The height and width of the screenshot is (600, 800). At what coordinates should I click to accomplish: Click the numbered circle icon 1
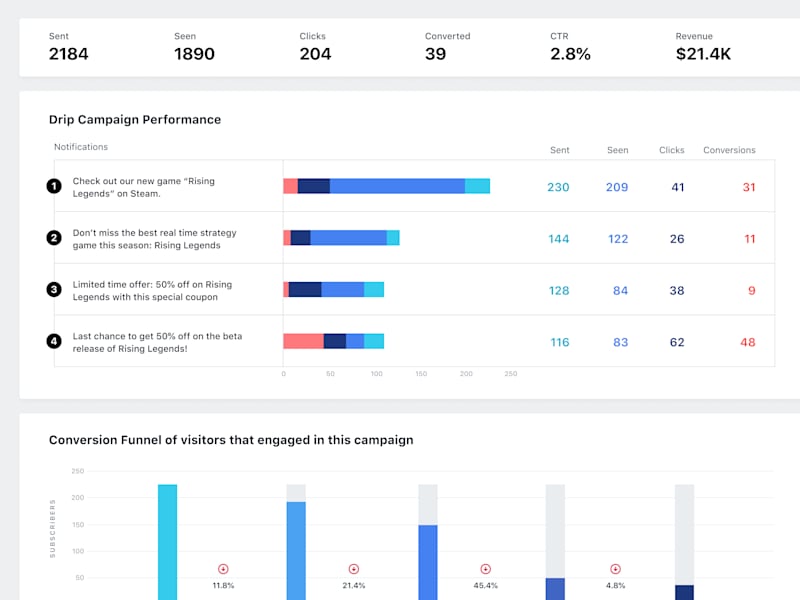tap(54, 186)
